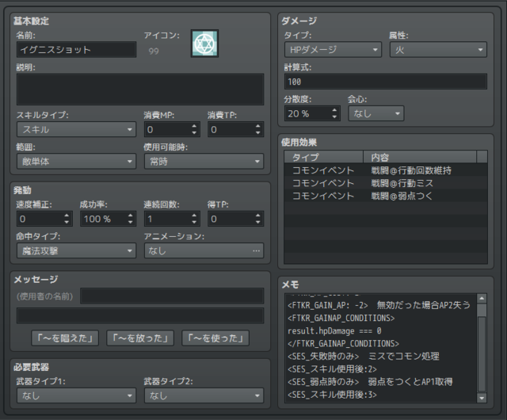
Task: Click the 「～を唱えた」 button
Action: tap(65, 338)
